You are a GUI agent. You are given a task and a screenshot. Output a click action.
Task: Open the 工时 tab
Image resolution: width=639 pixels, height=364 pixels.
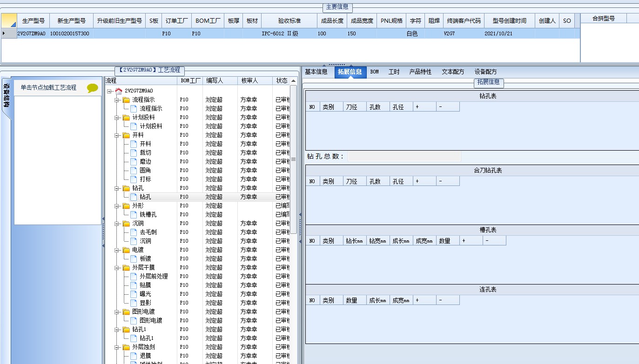(x=394, y=72)
